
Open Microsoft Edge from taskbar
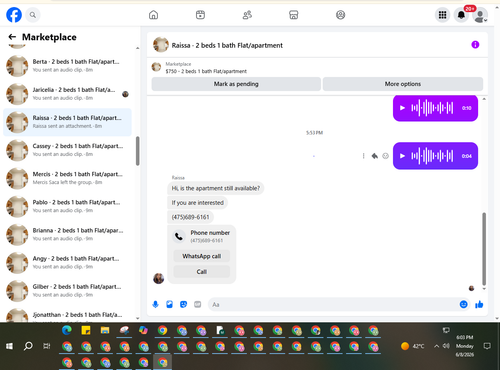tap(67, 330)
